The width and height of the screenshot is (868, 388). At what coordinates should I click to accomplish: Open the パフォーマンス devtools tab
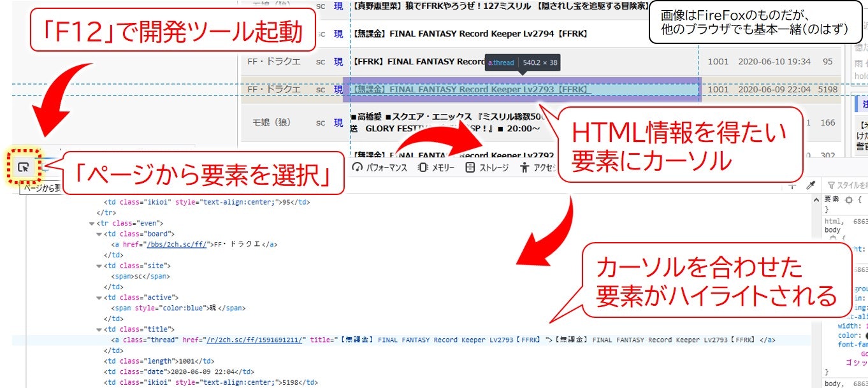click(x=379, y=168)
